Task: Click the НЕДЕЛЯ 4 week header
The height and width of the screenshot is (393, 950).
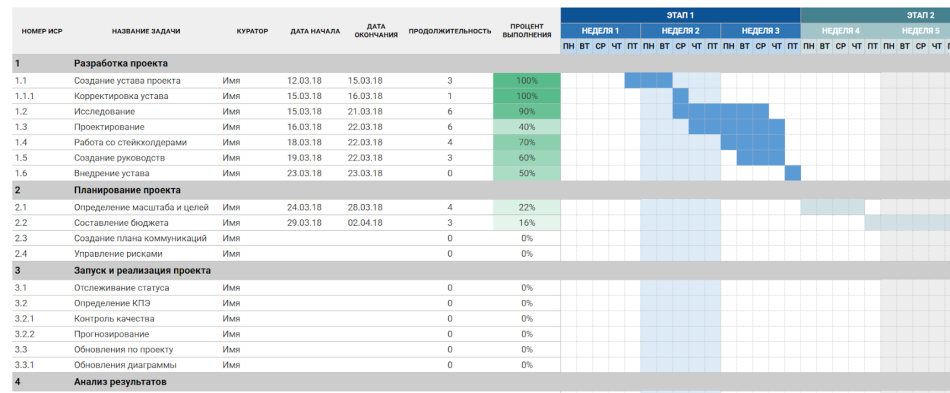Action: coord(840,31)
